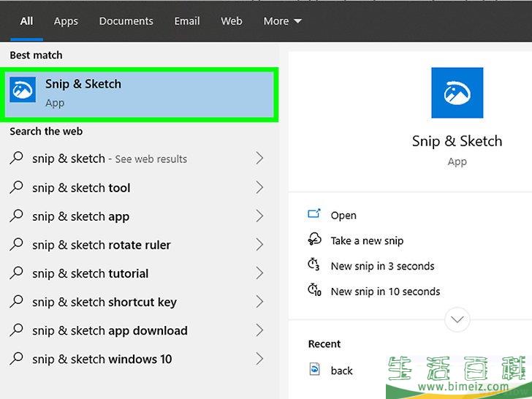
Task: Click the Open icon in the actions list
Action: coord(314,215)
